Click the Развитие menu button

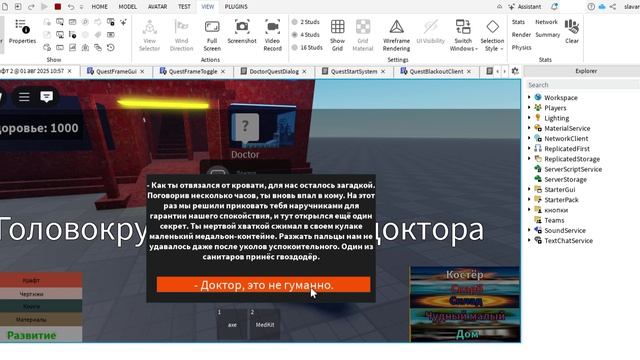pos(41,335)
